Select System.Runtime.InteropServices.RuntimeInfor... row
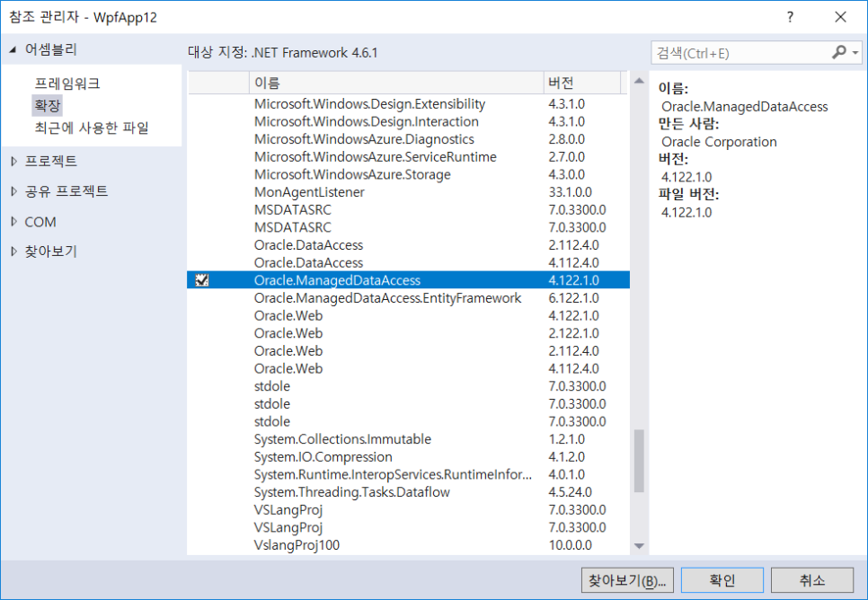 (x=408, y=475)
